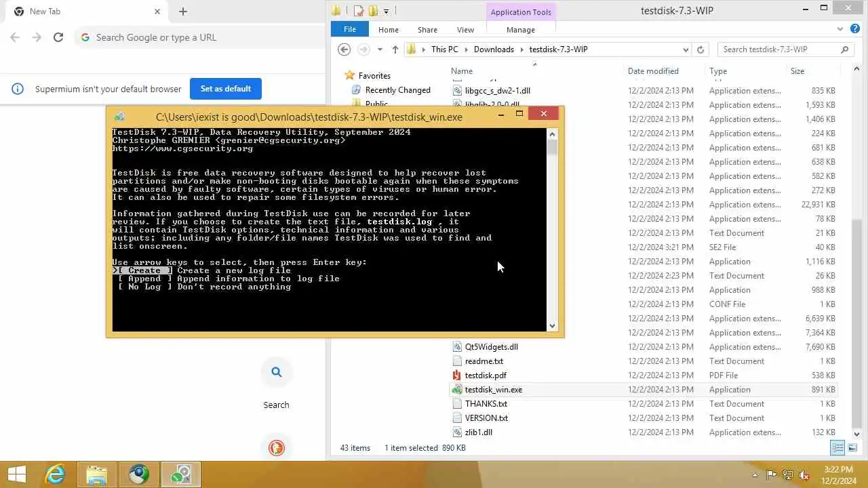Select the zlib1.dll file
868x488 pixels.
point(479,432)
